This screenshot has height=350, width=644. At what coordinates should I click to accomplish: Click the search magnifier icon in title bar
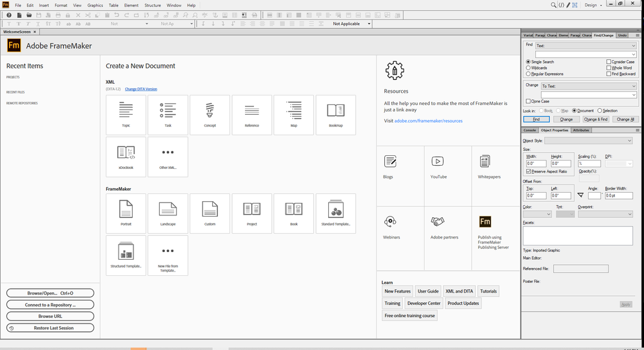click(553, 5)
